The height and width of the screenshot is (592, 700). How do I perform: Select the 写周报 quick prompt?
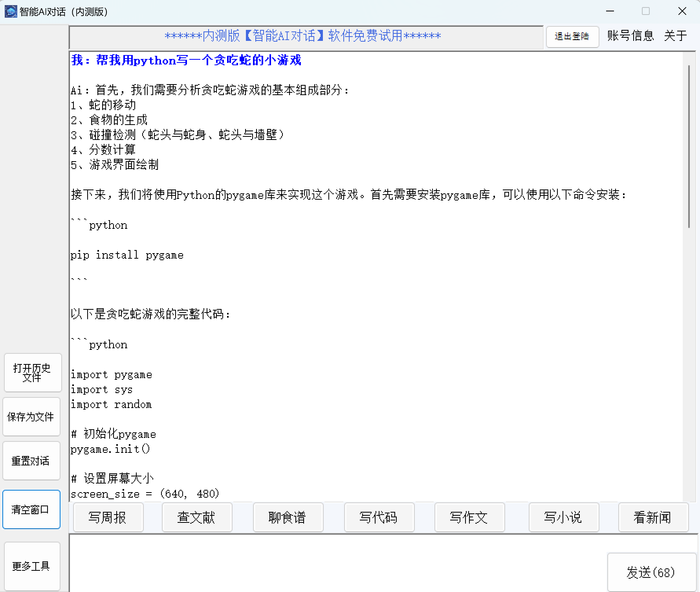(x=108, y=517)
